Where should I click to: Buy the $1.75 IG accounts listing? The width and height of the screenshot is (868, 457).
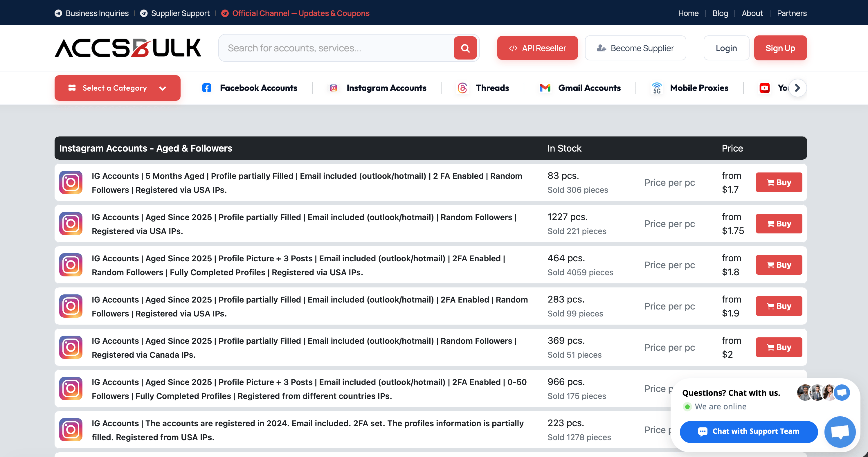tap(779, 224)
